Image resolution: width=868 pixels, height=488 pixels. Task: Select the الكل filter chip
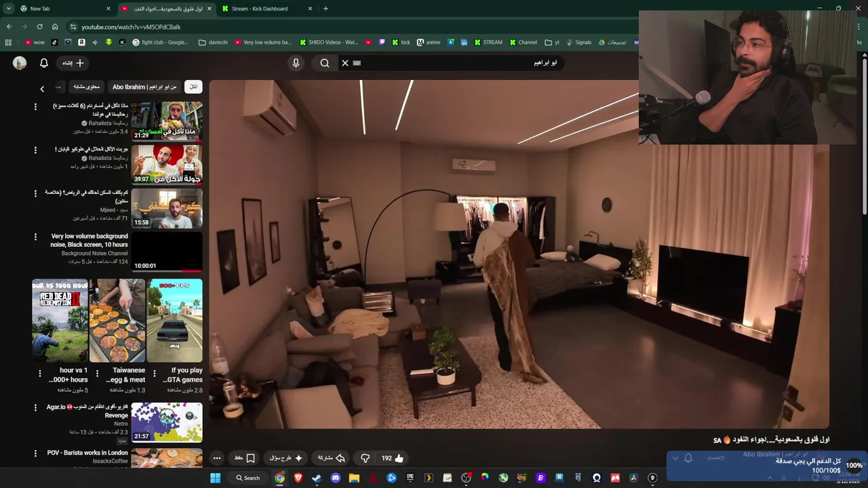click(193, 87)
